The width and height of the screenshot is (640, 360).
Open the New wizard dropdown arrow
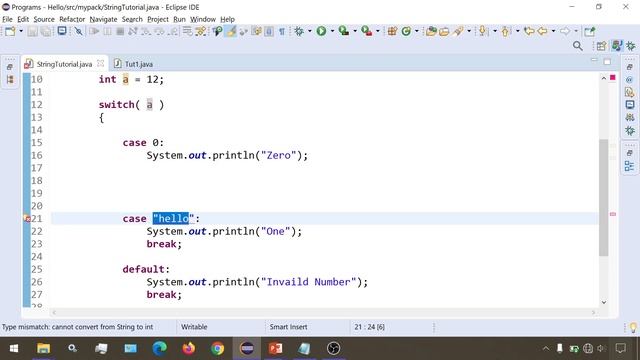(21, 31)
